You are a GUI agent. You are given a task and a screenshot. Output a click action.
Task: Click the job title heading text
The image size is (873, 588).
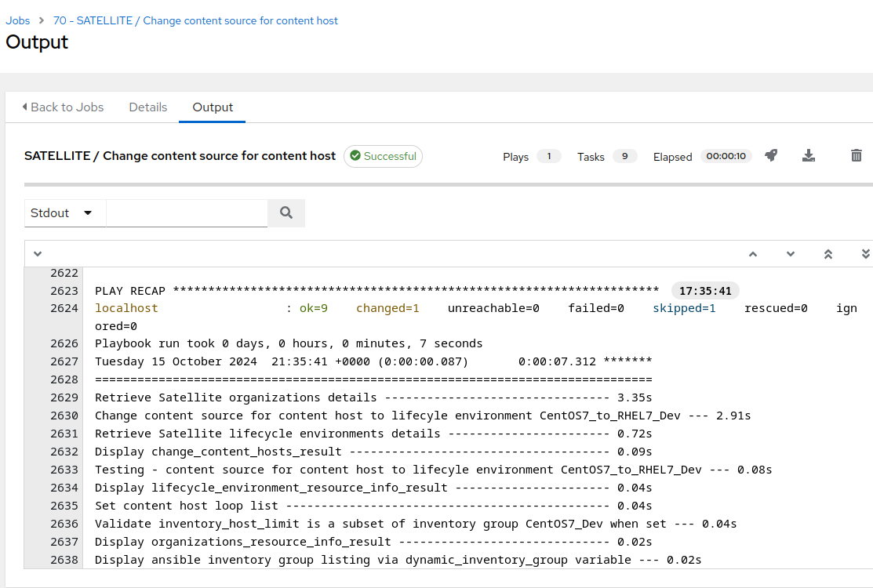(180, 156)
